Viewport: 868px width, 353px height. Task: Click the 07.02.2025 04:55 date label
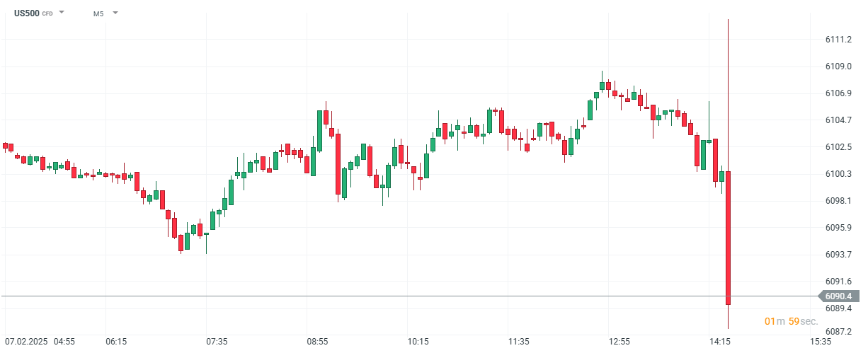point(40,342)
